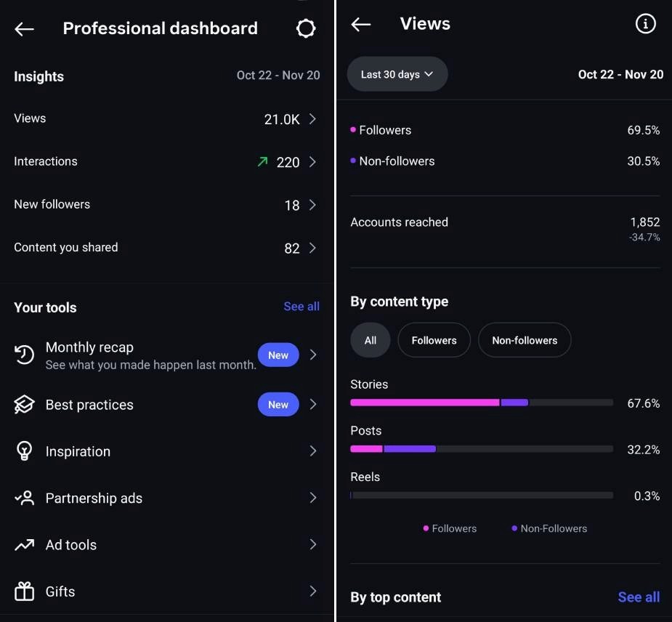The height and width of the screenshot is (622, 672).
Task: Open Gifts chevron
Action: point(313,591)
